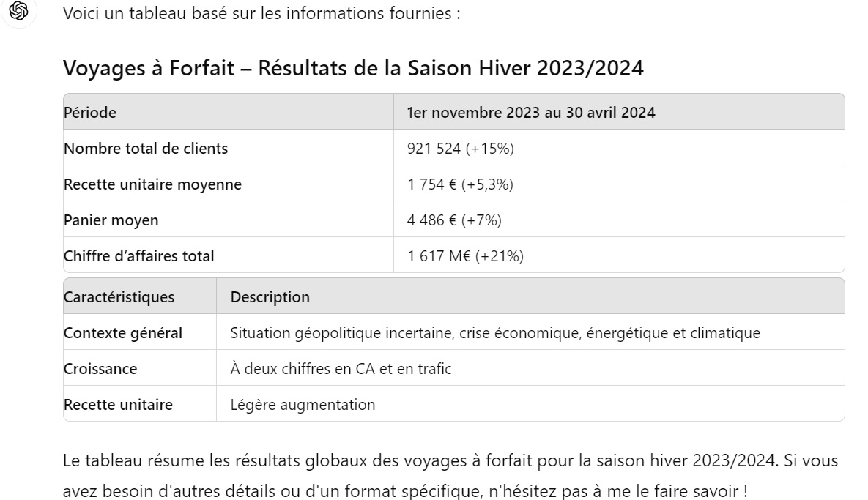Select the 'Nombre total de clients' row label
The height and width of the screenshot is (500, 868).
coord(146,149)
